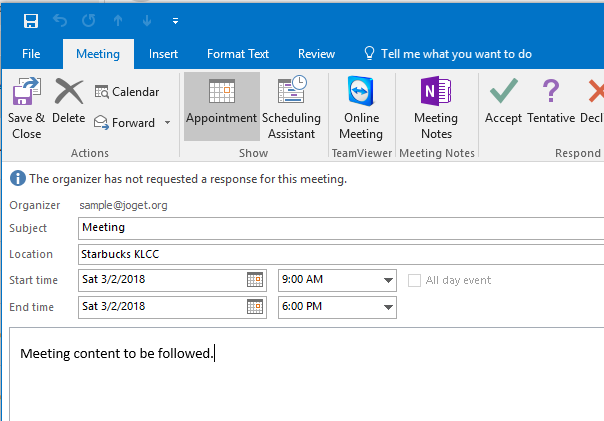This screenshot has height=421, width=604.
Task: Open the 6:00 PM end time dropdown
Action: point(388,306)
